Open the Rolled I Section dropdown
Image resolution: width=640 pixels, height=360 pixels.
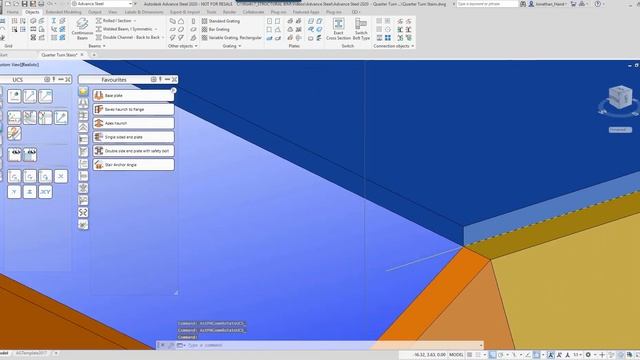[135, 20]
